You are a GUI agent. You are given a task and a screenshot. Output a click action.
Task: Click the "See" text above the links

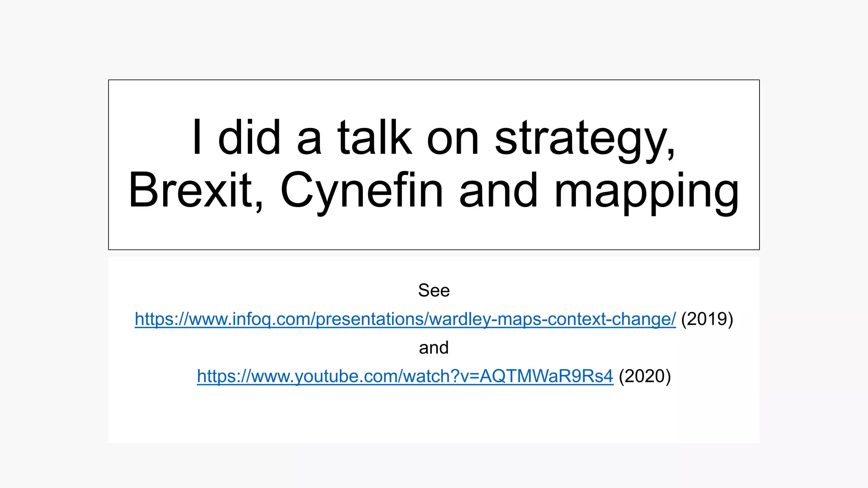tap(434, 291)
